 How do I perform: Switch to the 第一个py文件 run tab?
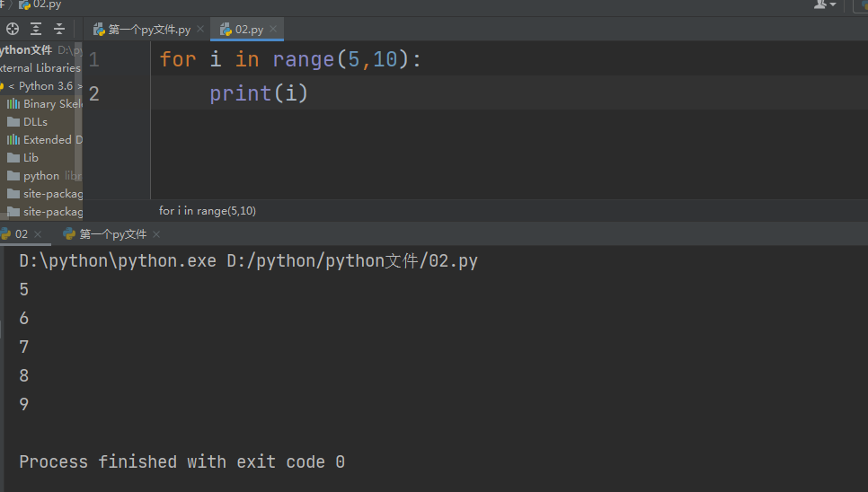[x=112, y=234]
